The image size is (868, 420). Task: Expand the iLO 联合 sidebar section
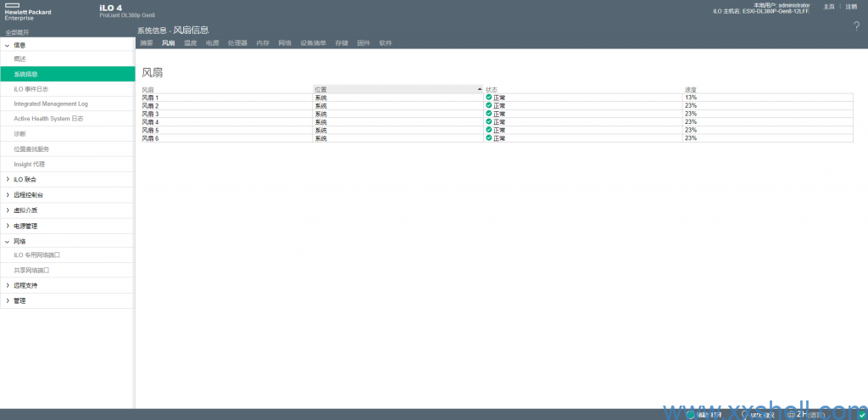(8, 180)
